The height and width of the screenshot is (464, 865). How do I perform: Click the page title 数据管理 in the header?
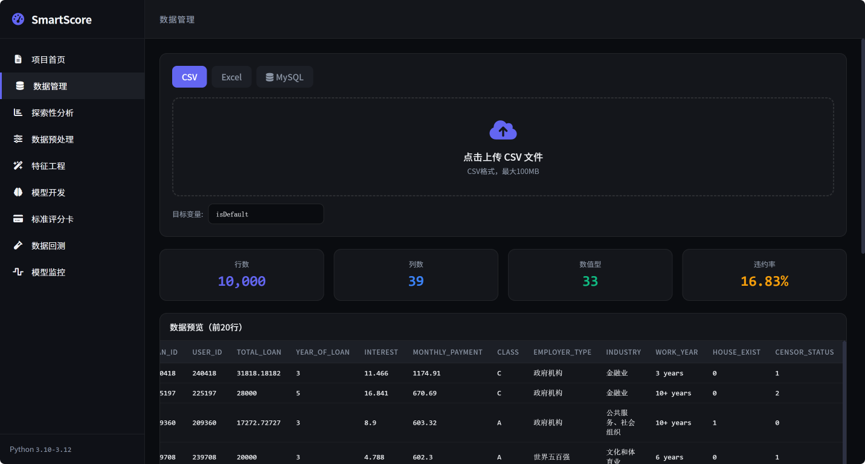[177, 19]
